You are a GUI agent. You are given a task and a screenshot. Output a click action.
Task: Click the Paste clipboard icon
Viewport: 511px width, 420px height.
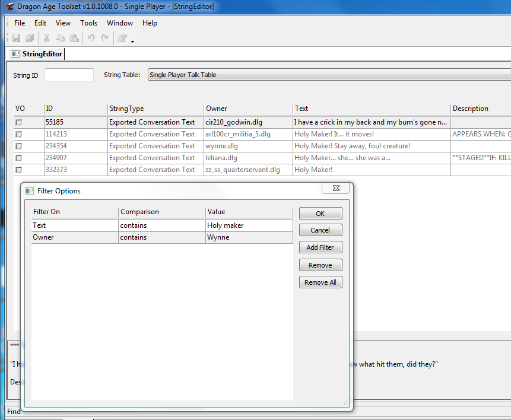pyautogui.click(x=74, y=38)
